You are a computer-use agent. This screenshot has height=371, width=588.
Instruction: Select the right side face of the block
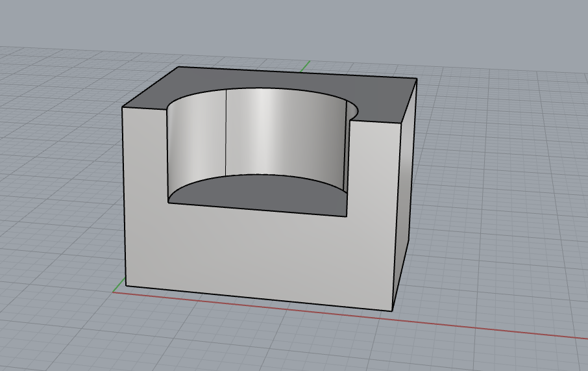(406, 195)
